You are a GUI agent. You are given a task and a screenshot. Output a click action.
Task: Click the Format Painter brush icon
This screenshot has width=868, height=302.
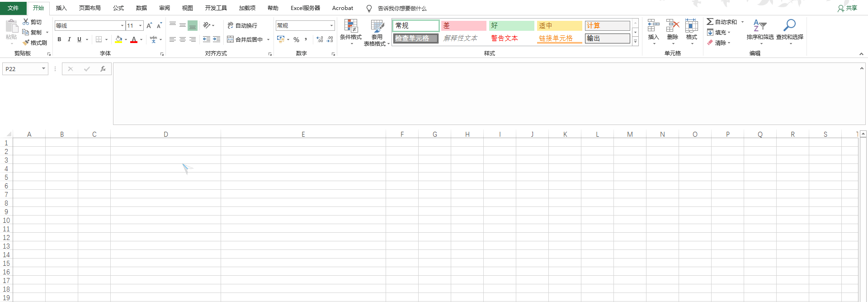coord(26,43)
